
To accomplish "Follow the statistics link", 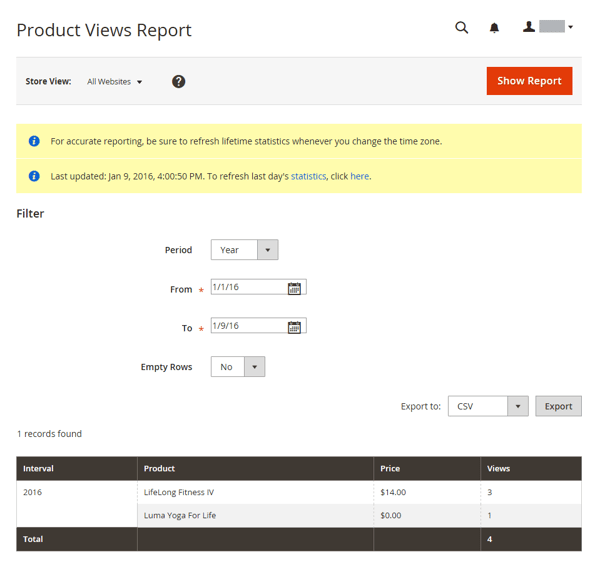I will coord(308,176).
